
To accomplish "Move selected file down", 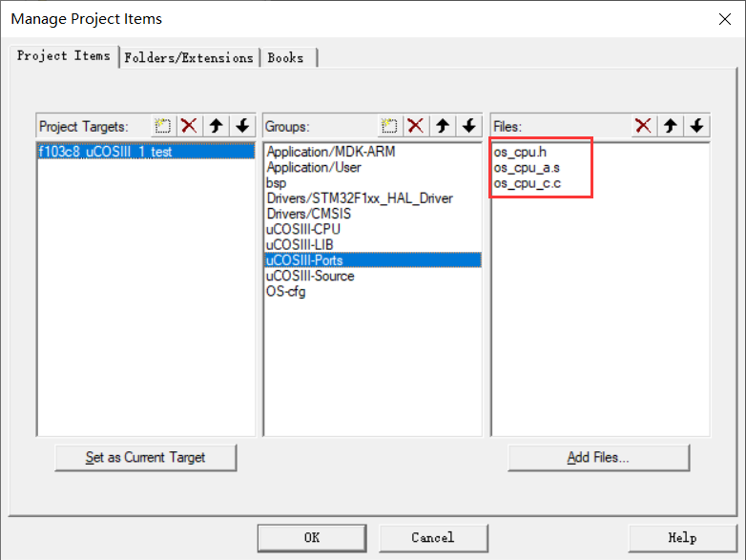I will tap(697, 126).
